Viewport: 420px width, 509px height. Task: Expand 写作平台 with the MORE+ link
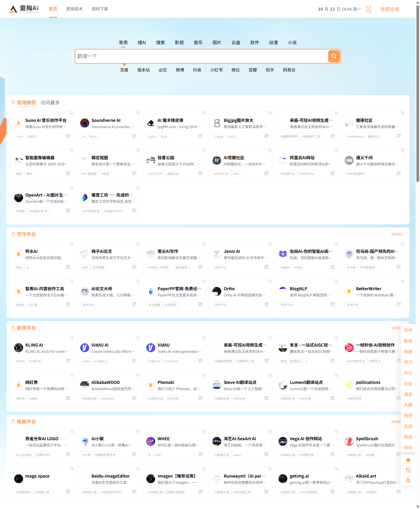397,234
